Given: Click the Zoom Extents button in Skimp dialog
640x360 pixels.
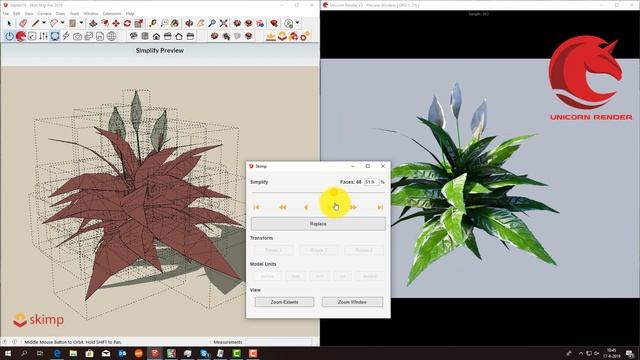Looking at the screenshot, I should [284, 302].
